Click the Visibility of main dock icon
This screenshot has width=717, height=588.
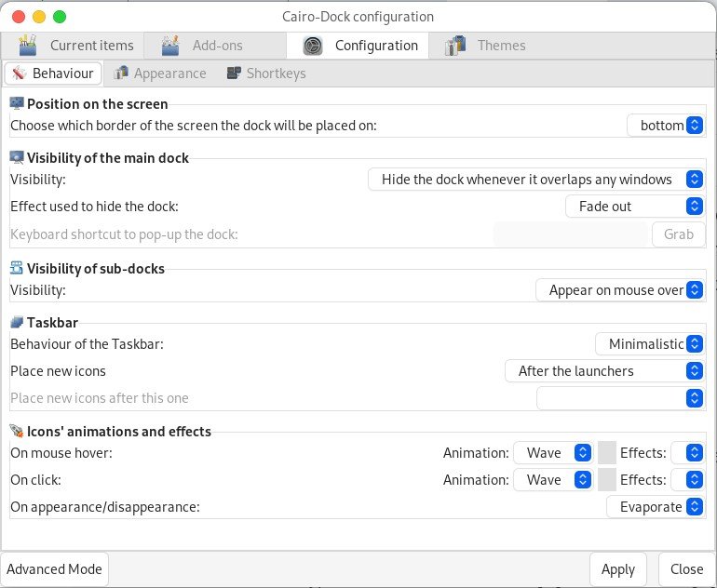(17, 157)
